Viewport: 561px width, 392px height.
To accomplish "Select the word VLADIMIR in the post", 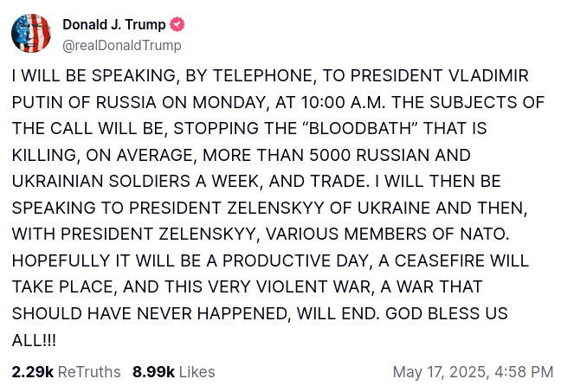I will (x=488, y=76).
